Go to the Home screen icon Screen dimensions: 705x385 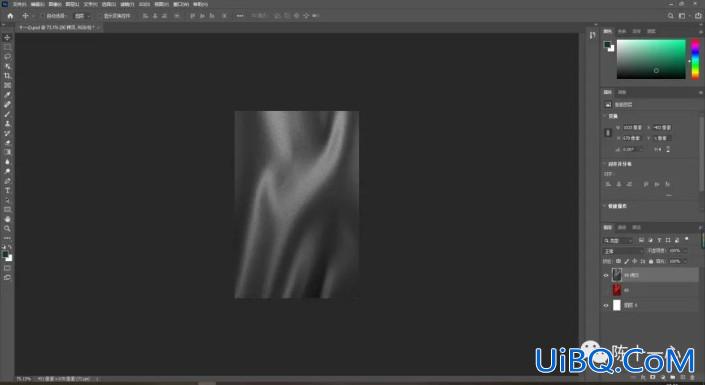(10, 16)
